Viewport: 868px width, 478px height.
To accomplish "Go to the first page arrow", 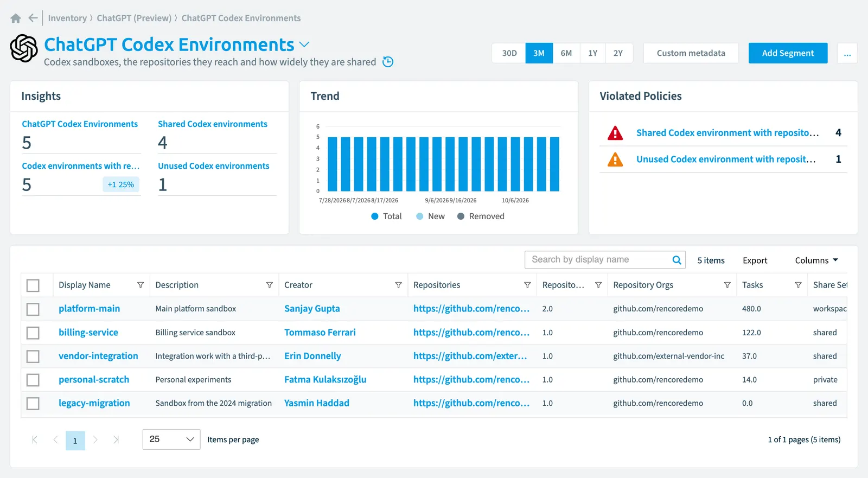I will (35, 440).
